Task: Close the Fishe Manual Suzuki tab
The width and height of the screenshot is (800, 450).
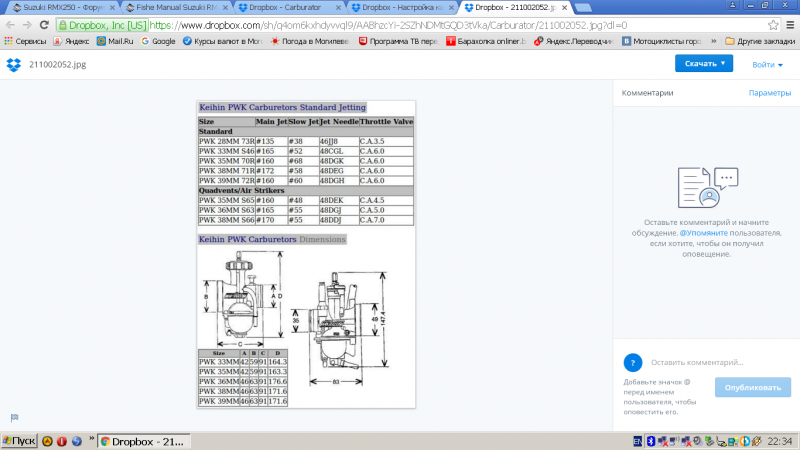Action: click(225, 8)
